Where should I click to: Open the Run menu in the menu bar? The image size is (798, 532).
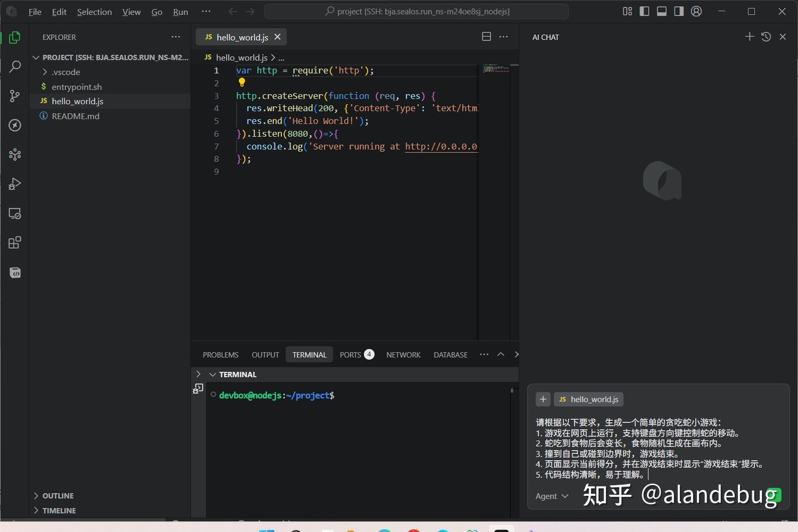tap(180, 11)
